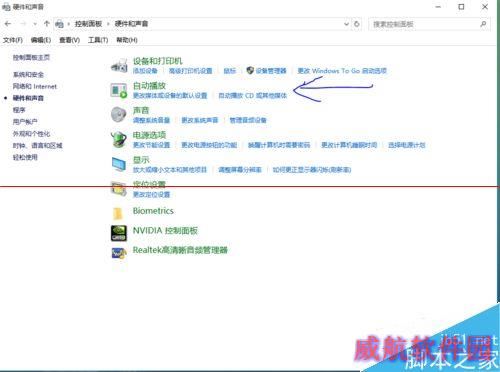Click the 管理音频设备 link
Viewport: 500px width, 372px height.
[248, 120]
